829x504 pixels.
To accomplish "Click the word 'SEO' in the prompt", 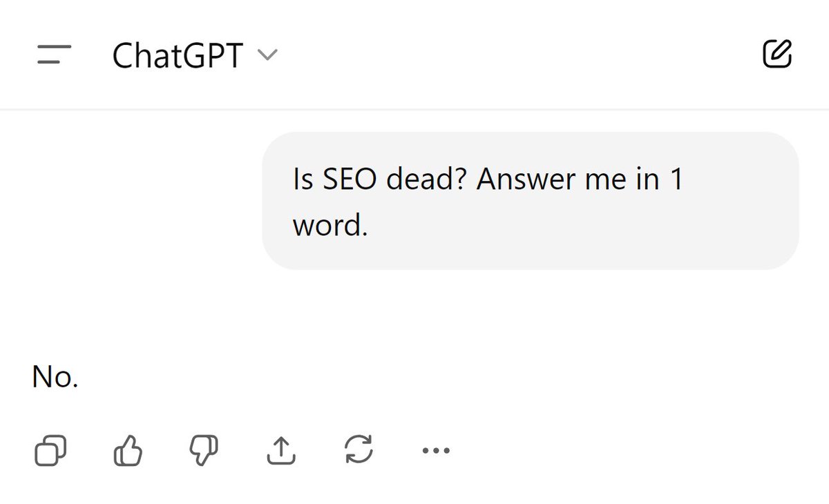I will coord(348,180).
